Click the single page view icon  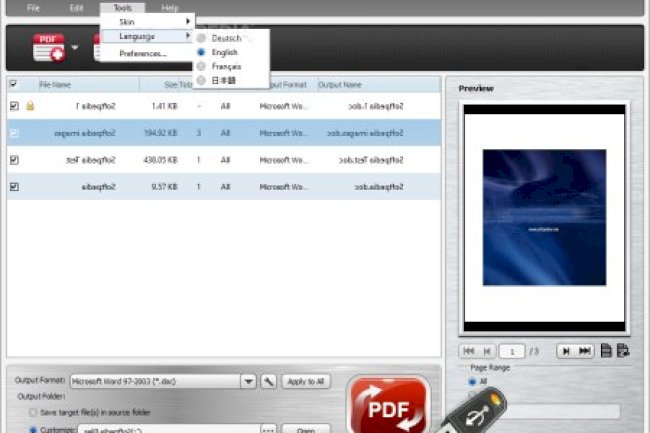coord(606,351)
